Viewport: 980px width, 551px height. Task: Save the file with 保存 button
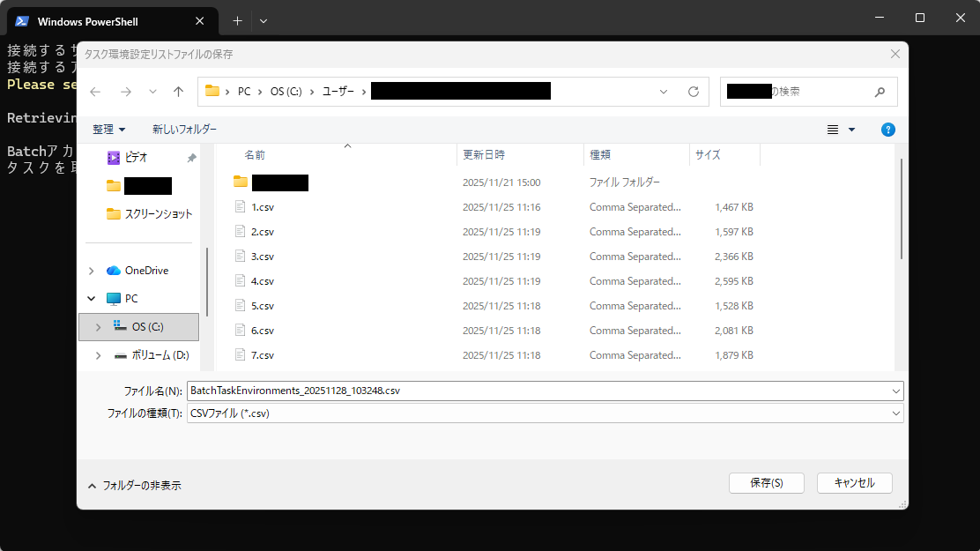click(x=766, y=482)
